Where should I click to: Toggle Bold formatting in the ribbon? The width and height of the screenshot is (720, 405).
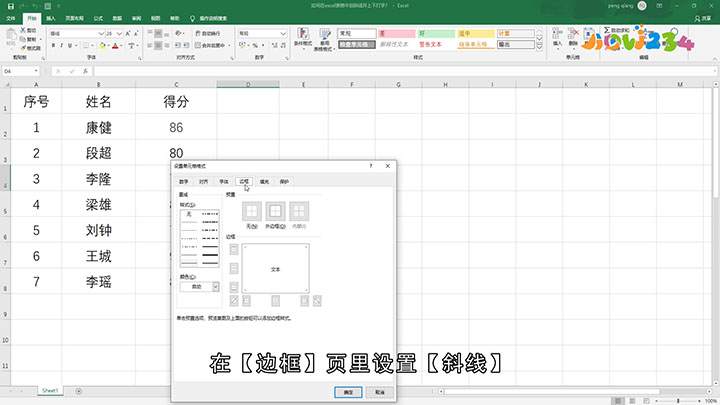pos(53,45)
